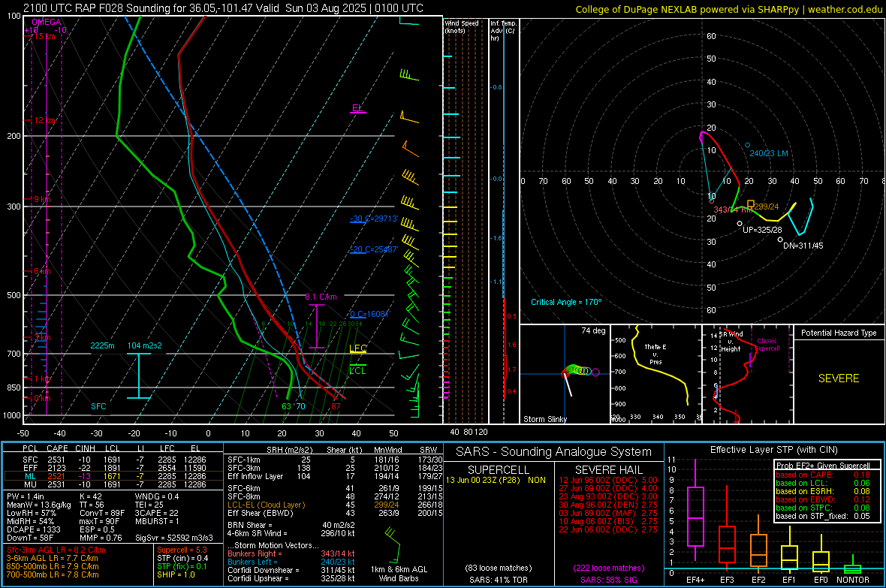Click the STP (cin) = 0.4 value
Viewport: 886px width, 588px height.
(x=182, y=558)
